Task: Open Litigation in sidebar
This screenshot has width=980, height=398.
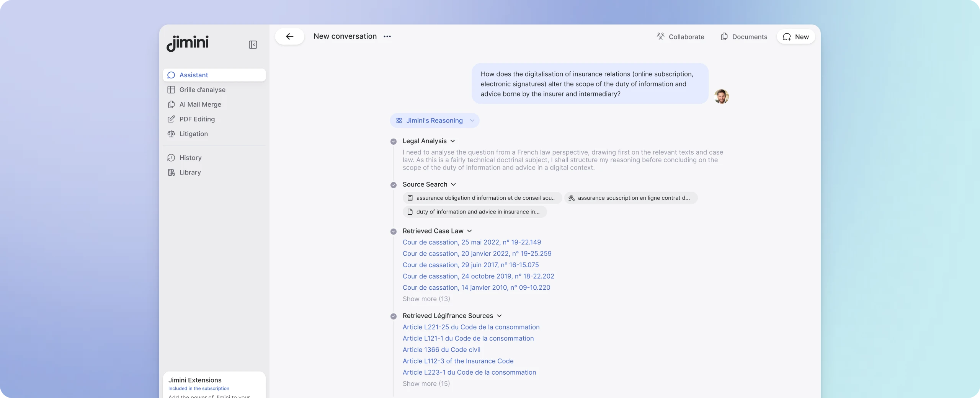Action: point(214,134)
